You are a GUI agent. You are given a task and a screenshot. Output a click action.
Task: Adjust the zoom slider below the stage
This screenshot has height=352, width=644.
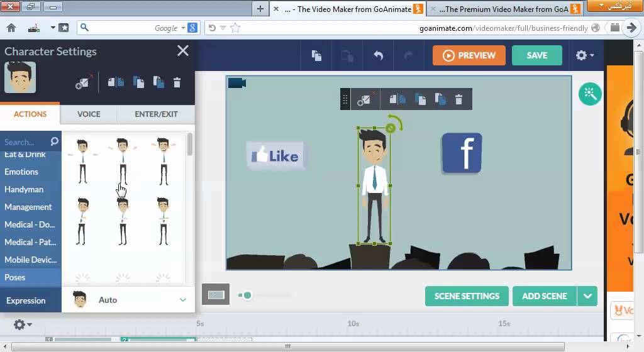tap(247, 295)
